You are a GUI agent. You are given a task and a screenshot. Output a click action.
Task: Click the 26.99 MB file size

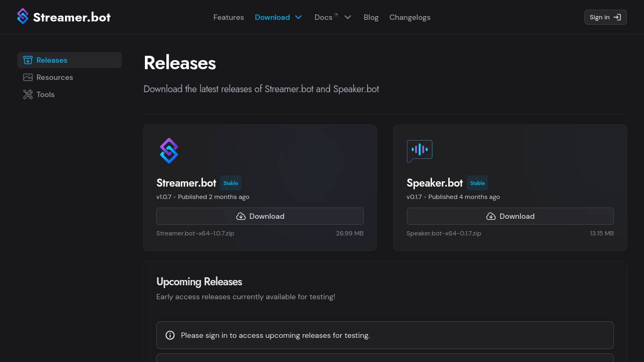click(350, 233)
